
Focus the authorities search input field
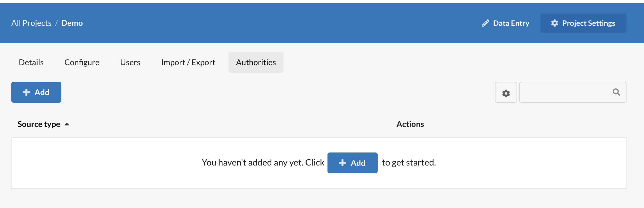(573, 92)
